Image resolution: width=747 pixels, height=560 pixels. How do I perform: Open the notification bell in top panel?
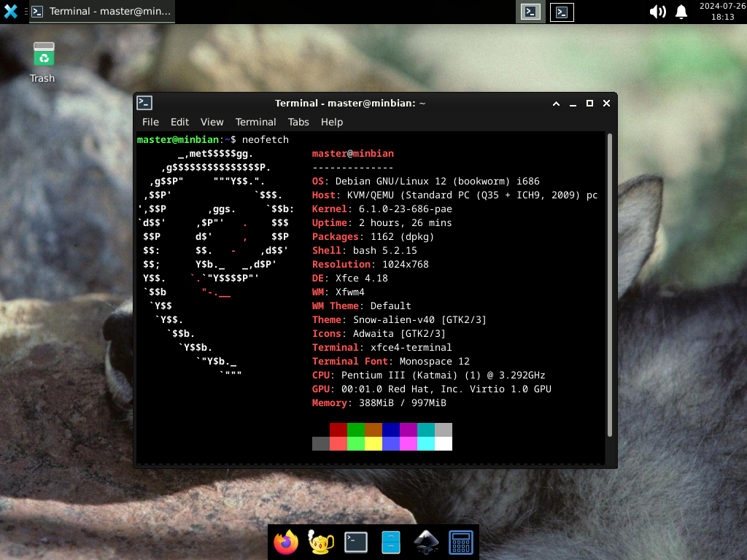coord(681,12)
